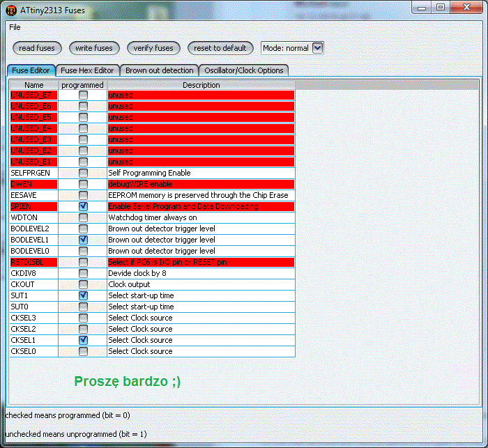This screenshot has width=488, height=448.
Task: Toggle the UNUSED_E6 programmed checkbox
Action: [x=83, y=106]
